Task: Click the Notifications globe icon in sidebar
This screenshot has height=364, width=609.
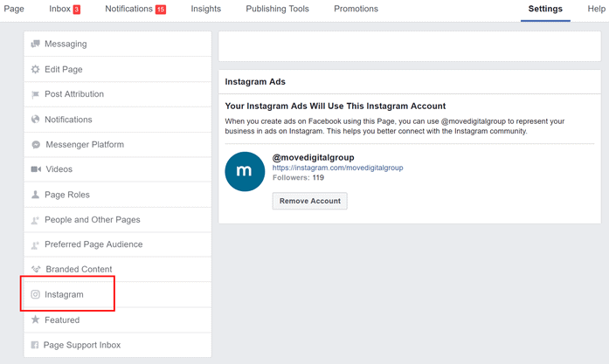Action: [x=35, y=119]
